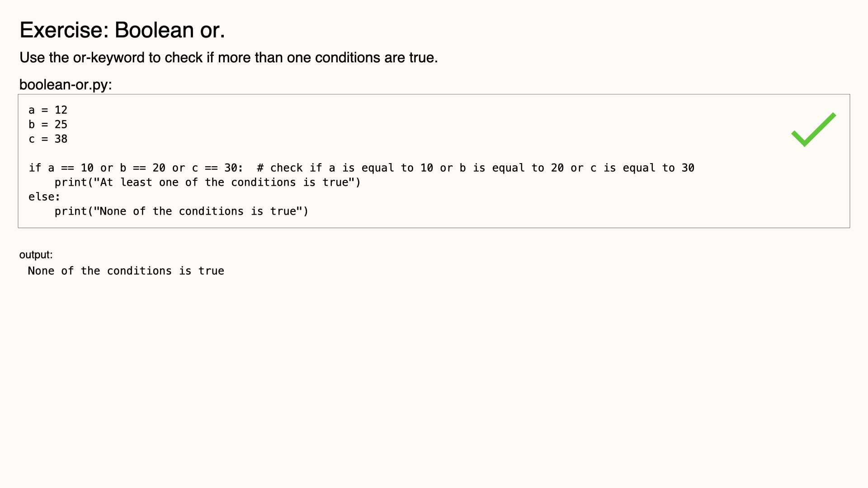Click the 'Exercise: Boolean or.' heading
The image size is (868, 488).
(x=122, y=30)
